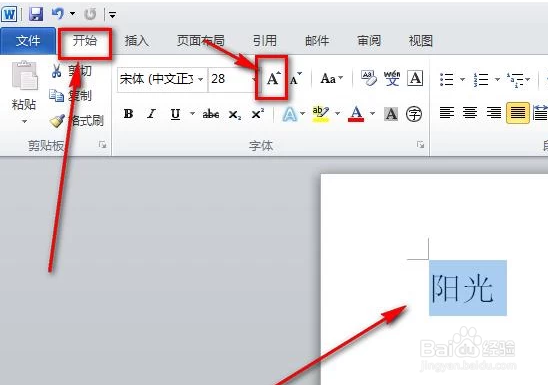This screenshot has height=385, width=548.
Task: Click the text effects glowing A
Action: (x=290, y=114)
